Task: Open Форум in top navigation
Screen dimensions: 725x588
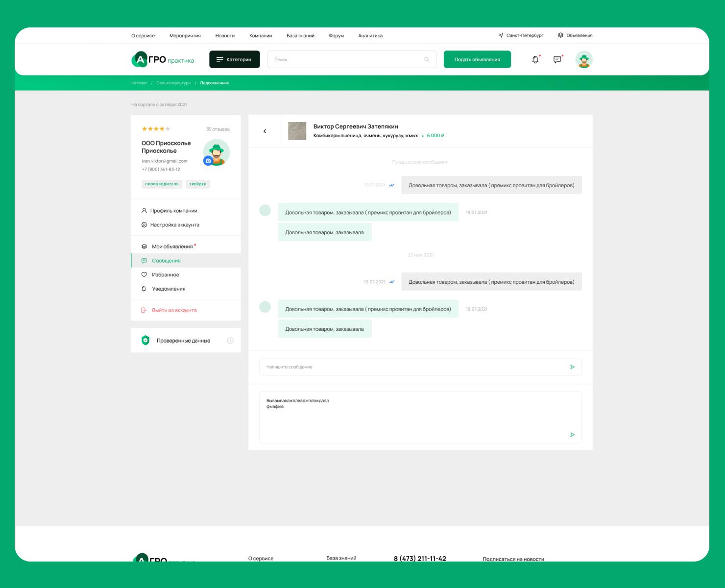Action: pos(336,36)
